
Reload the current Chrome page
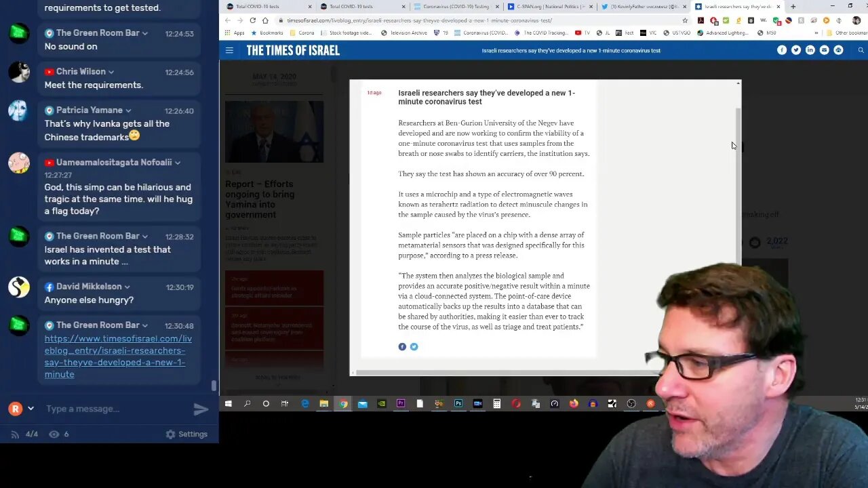253,20
